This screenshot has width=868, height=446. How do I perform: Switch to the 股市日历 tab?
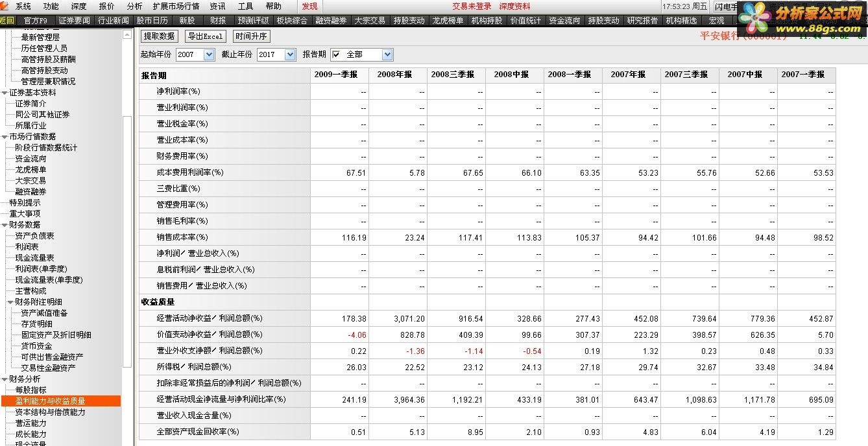(152, 21)
